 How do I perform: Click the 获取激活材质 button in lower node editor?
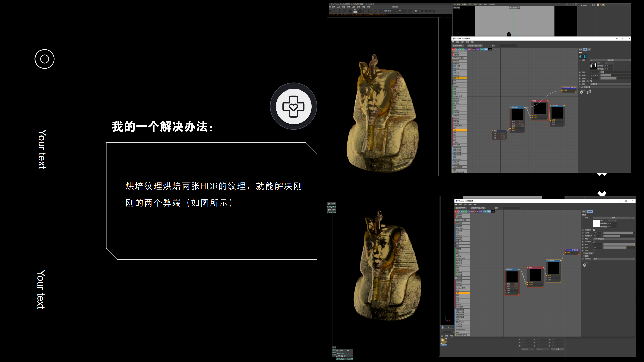pyautogui.click(x=461, y=208)
